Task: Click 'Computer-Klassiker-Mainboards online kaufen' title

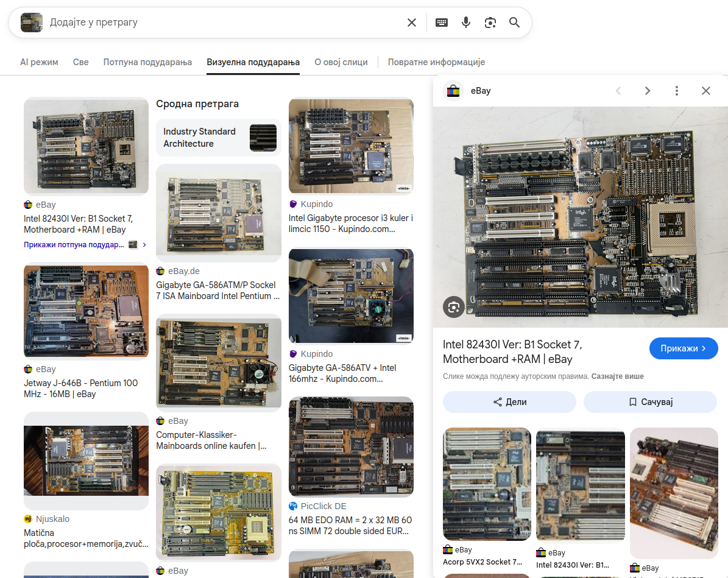Action: tap(211, 440)
